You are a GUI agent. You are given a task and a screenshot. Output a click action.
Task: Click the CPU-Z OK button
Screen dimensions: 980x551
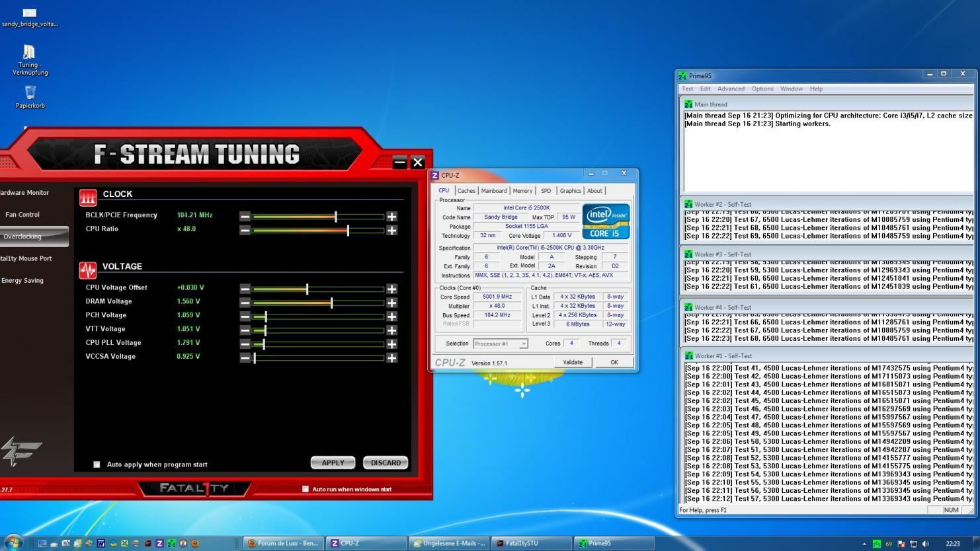tap(614, 362)
